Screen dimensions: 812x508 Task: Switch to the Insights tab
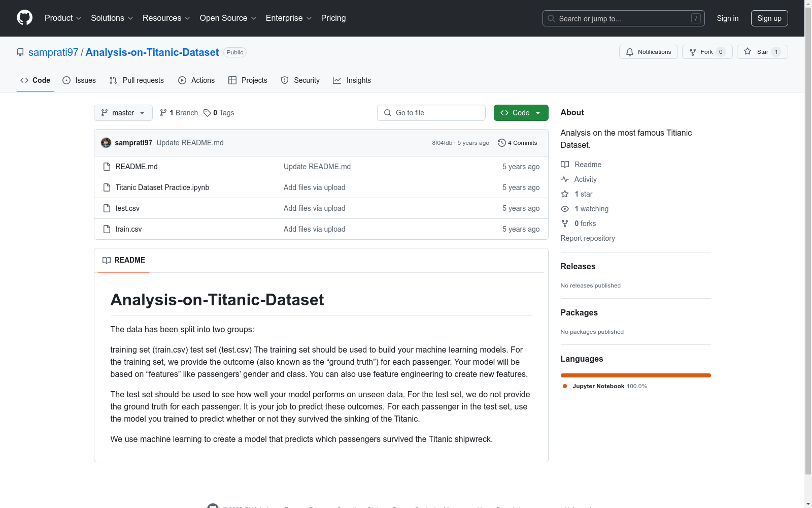352,80
